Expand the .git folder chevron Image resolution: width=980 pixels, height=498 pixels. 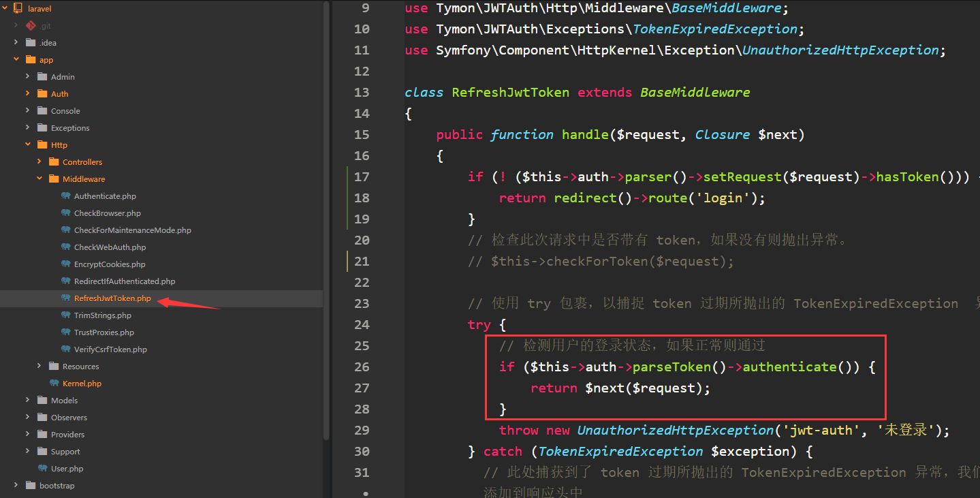click(x=16, y=25)
